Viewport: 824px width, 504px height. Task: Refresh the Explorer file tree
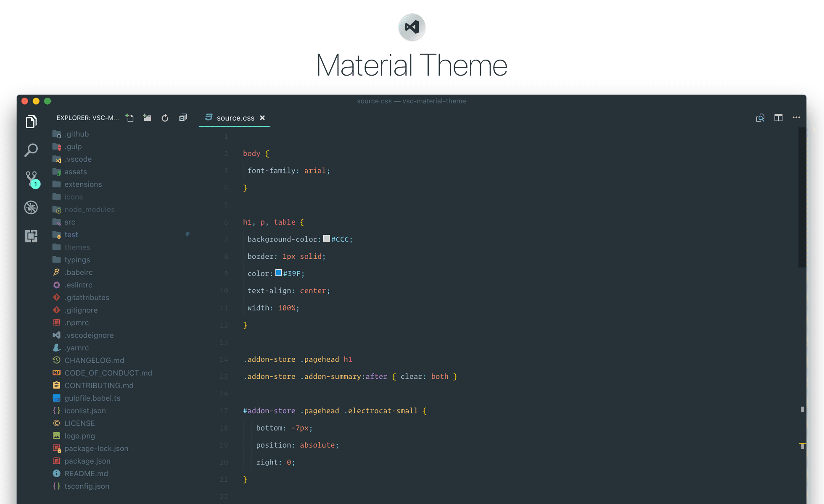(165, 118)
